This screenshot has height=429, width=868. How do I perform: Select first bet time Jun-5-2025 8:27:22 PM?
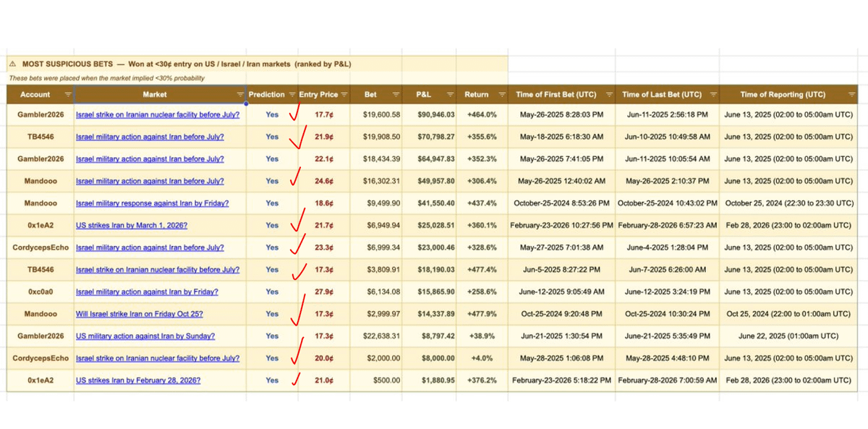(x=562, y=269)
